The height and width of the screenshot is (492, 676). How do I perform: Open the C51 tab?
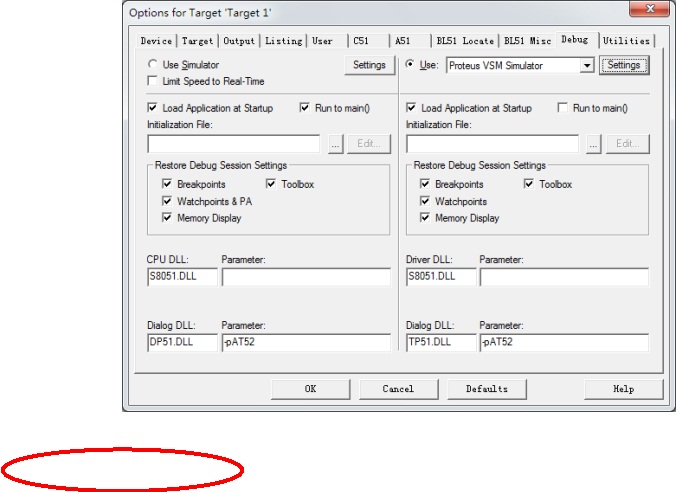coord(361,41)
